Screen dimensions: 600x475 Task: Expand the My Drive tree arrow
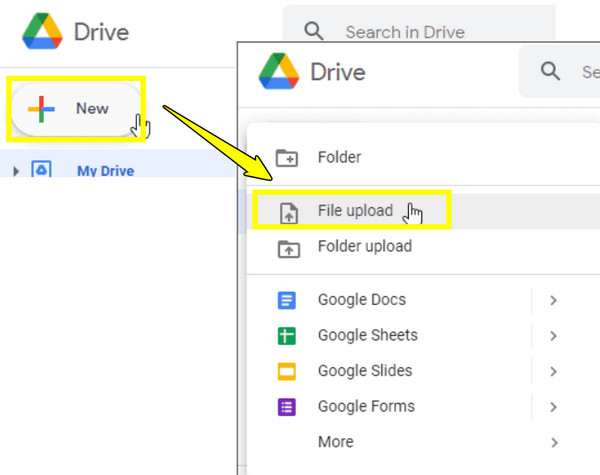[x=16, y=171]
